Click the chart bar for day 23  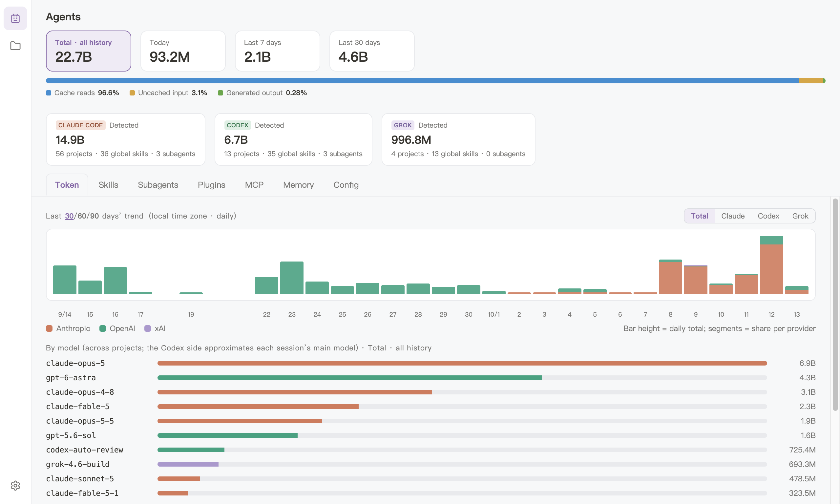point(292,278)
